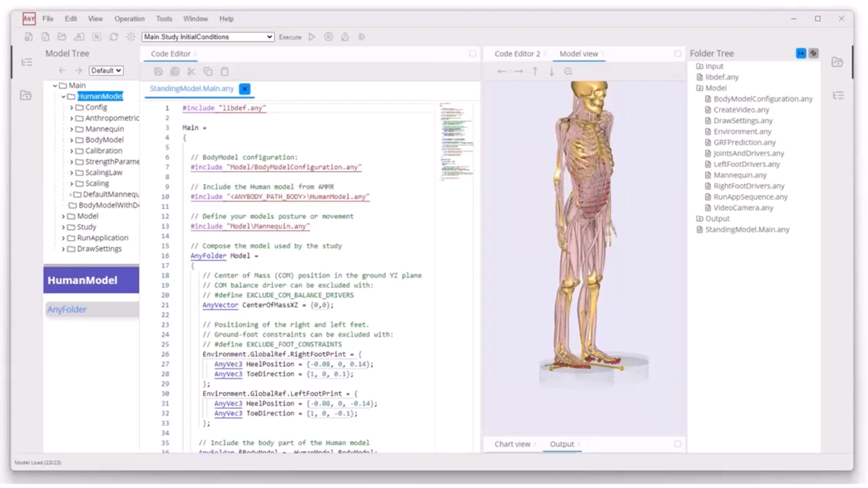Click the Model view left arrow icon
Image resolution: width=868 pixels, height=488 pixels.
(x=501, y=72)
